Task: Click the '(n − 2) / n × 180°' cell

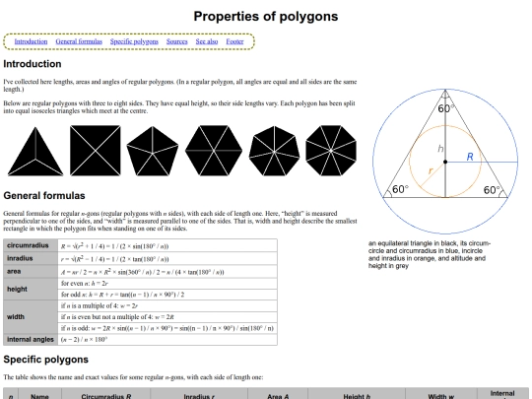Action: (x=167, y=340)
